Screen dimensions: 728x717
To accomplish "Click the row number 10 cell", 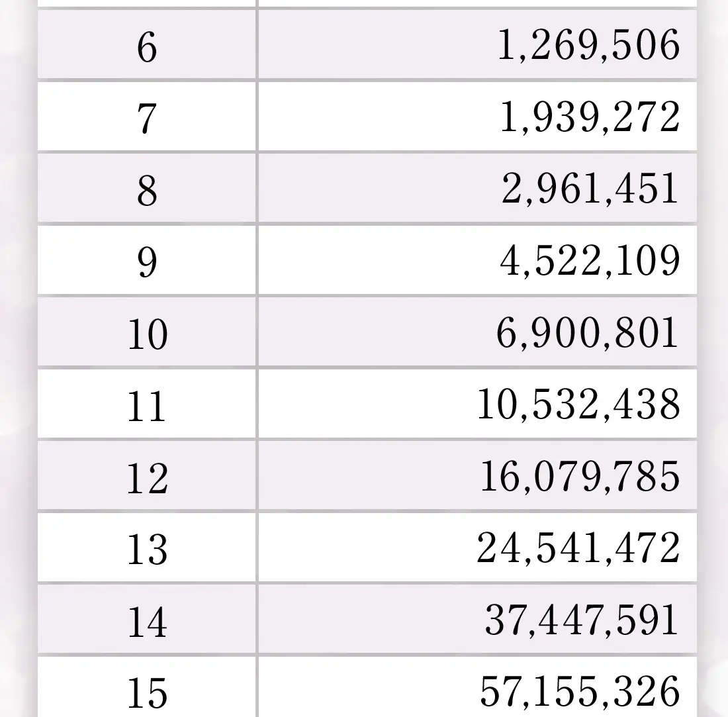I will tap(147, 334).
